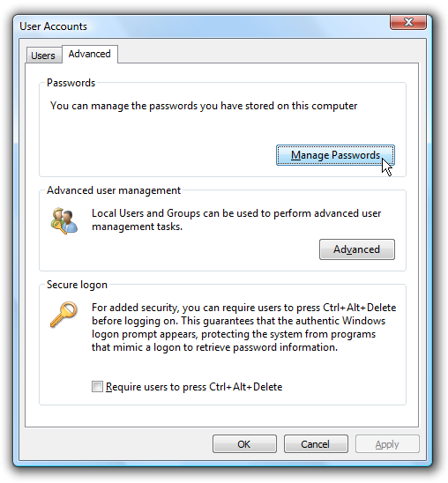Select the Advanced tab

pyautogui.click(x=90, y=54)
